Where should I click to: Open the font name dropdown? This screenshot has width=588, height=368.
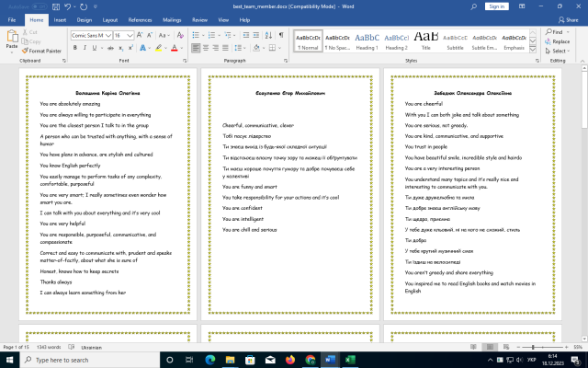coord(108,35)
